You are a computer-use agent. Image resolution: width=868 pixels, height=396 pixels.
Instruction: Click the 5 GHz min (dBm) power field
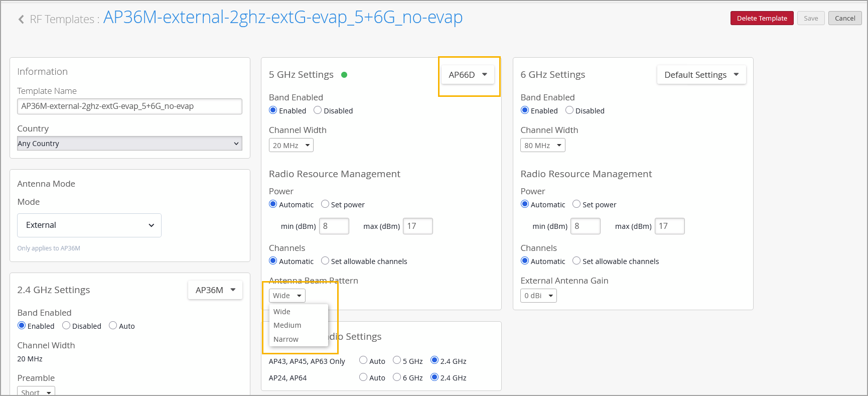(334, 226)
